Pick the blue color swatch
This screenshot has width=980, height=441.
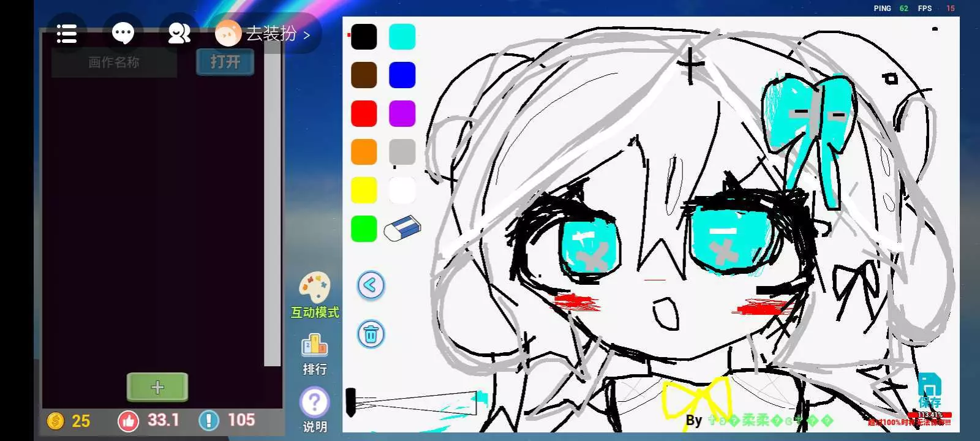402,75
